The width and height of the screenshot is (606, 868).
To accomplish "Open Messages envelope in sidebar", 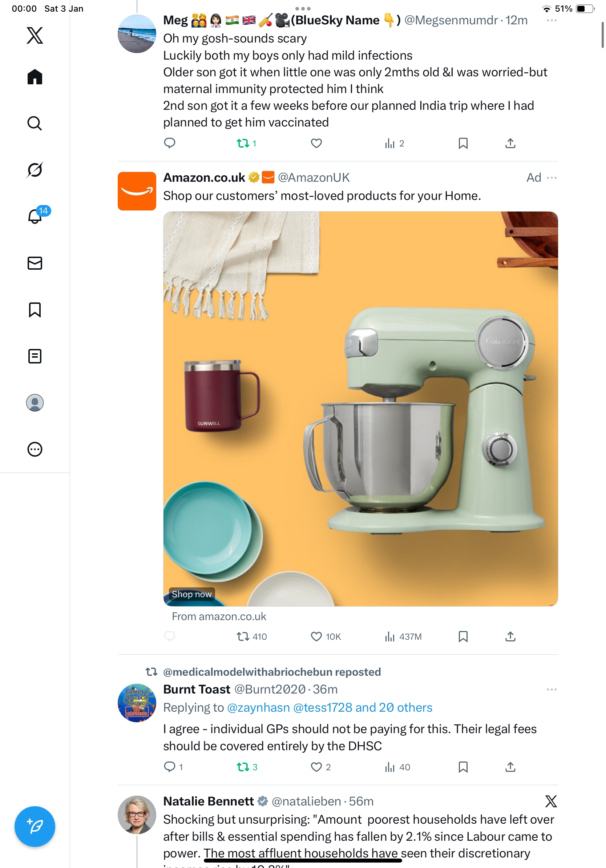I will (35, 263).
